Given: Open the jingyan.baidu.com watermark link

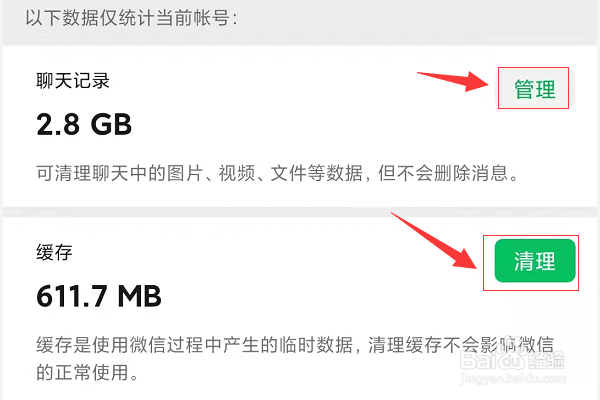Looking at the screenshot, I should coord(513,379).
